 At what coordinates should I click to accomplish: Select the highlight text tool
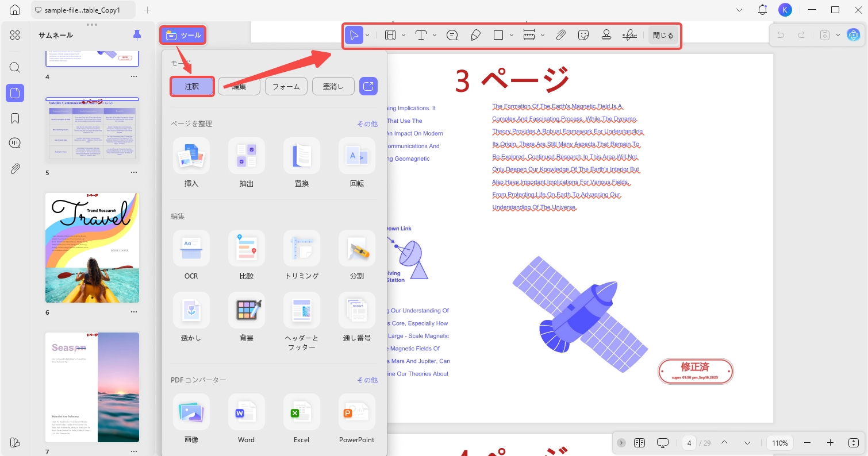(390, 35)
